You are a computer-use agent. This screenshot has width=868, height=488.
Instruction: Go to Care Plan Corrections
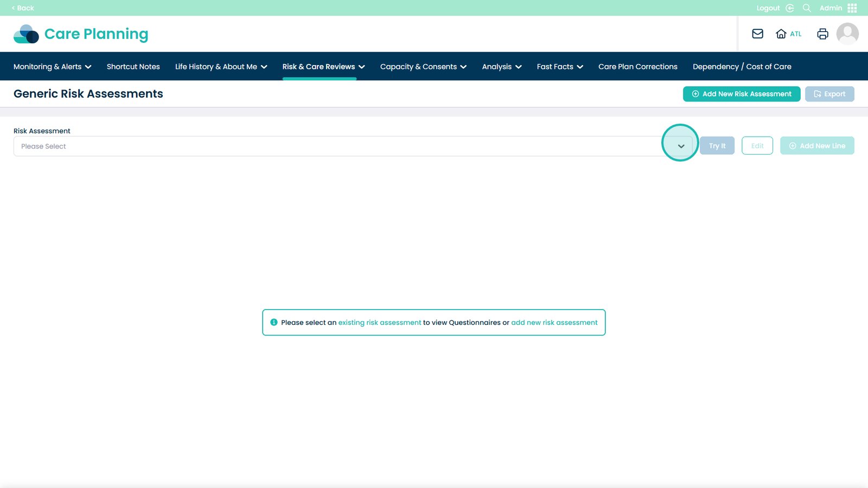tap(638, 66)
